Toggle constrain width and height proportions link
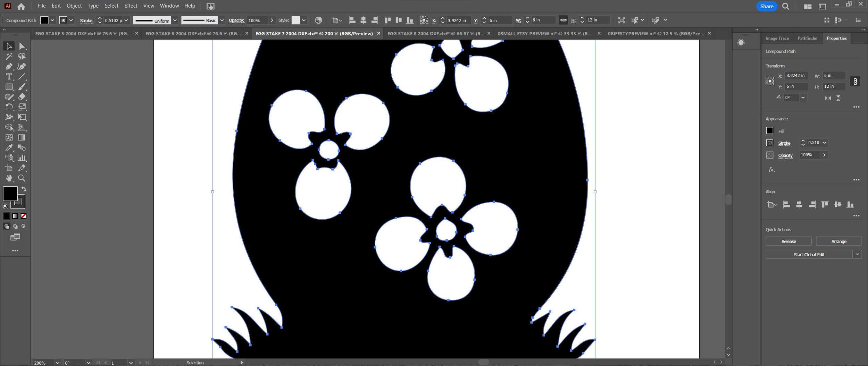The height and width of the screenshot is (366, 868). click(x=855, y=82)
